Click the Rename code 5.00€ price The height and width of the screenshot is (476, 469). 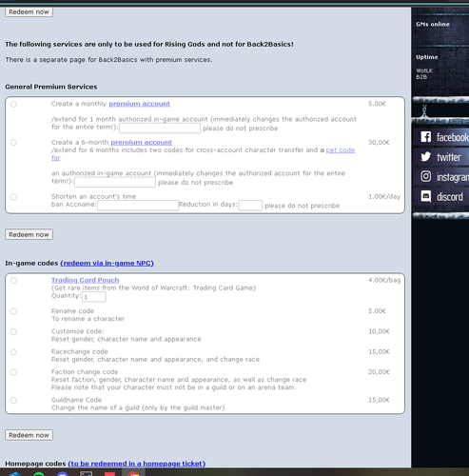pos(377,311)
